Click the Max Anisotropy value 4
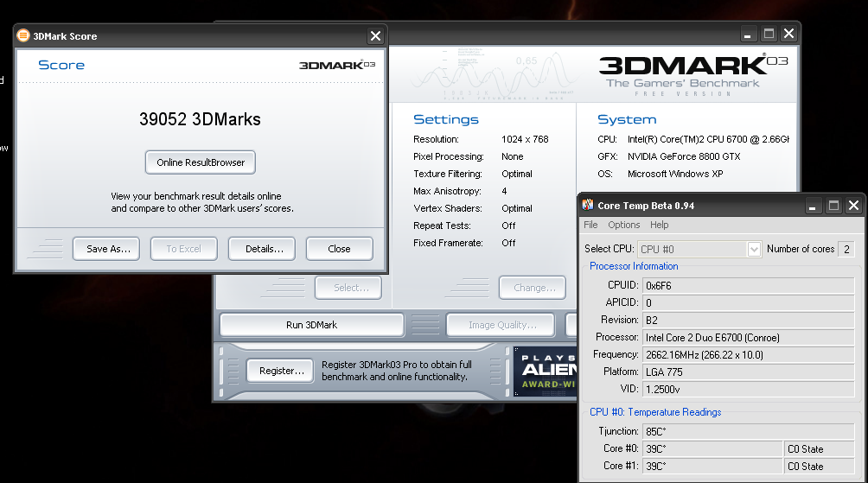The width and height of the screenshot is (868, 483). [504, 191]
